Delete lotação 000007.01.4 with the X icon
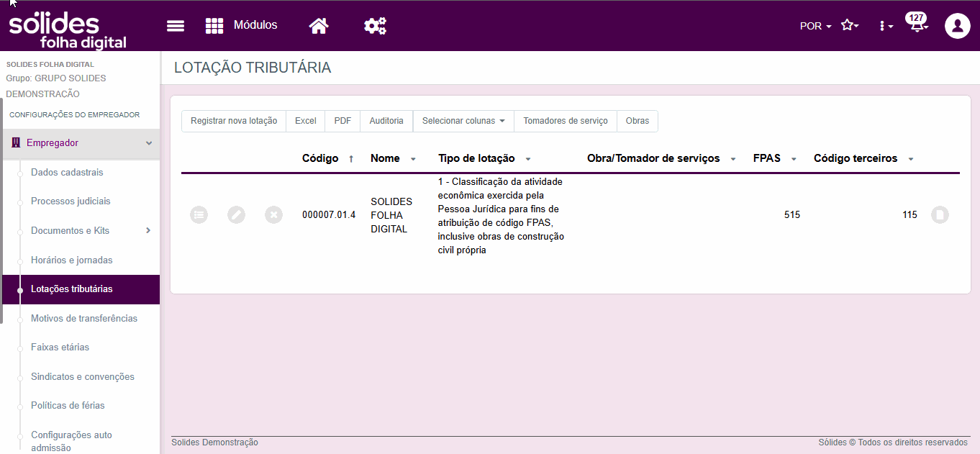This screenshot has width=980, height=454. point(274,214)
